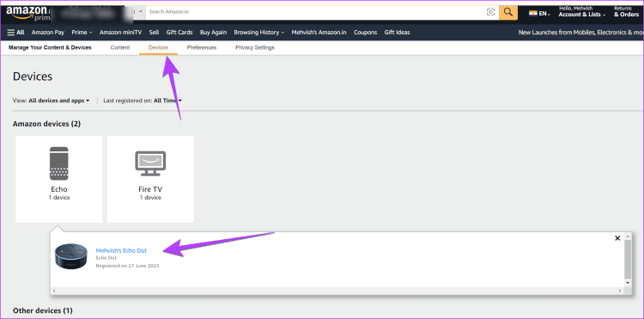Screen dimensions: 644x319
Task: Close the Echo device details panel
Action: point(617,238)
